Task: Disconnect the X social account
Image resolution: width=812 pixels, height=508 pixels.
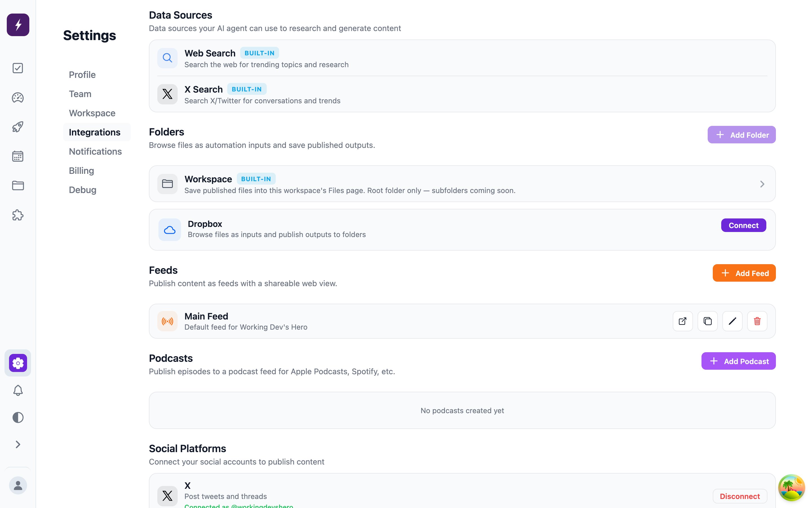Action: click(x=740, y=496)
